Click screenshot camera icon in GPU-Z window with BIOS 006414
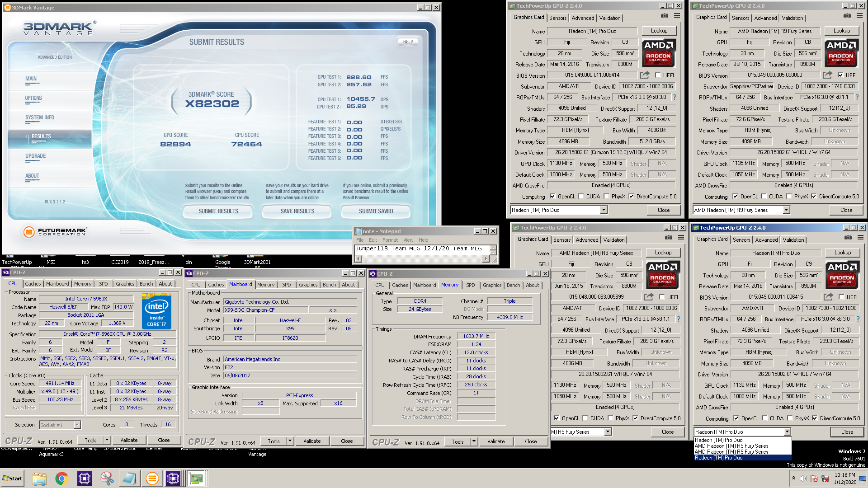 [x=664, y=16]
